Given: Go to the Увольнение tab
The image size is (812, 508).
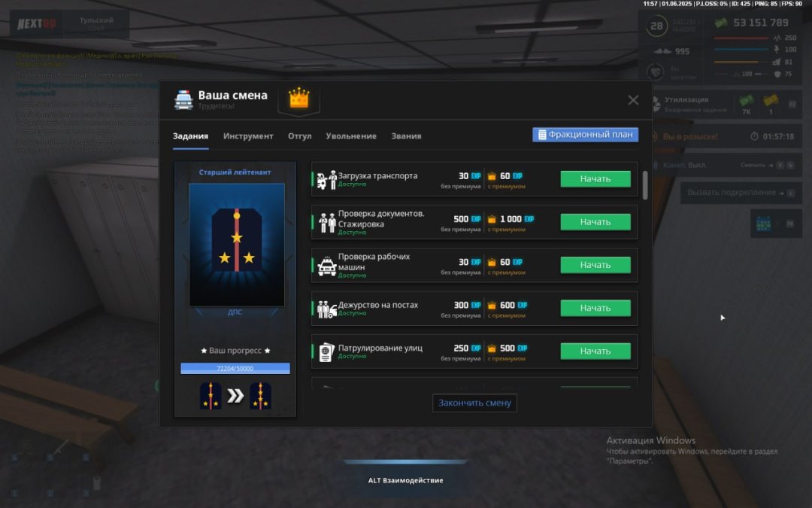Looking at the screenshot, I should [351, 136].
